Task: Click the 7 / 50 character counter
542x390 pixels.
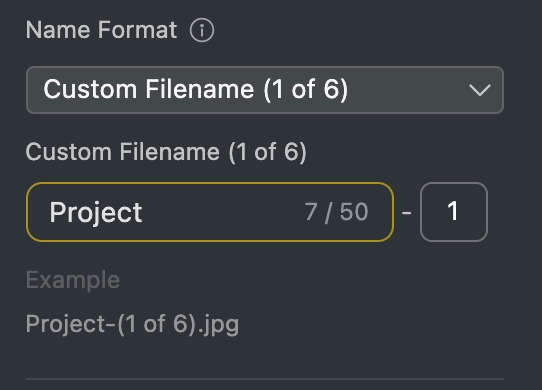Action: pyautogui.click(x=336, y=212)
